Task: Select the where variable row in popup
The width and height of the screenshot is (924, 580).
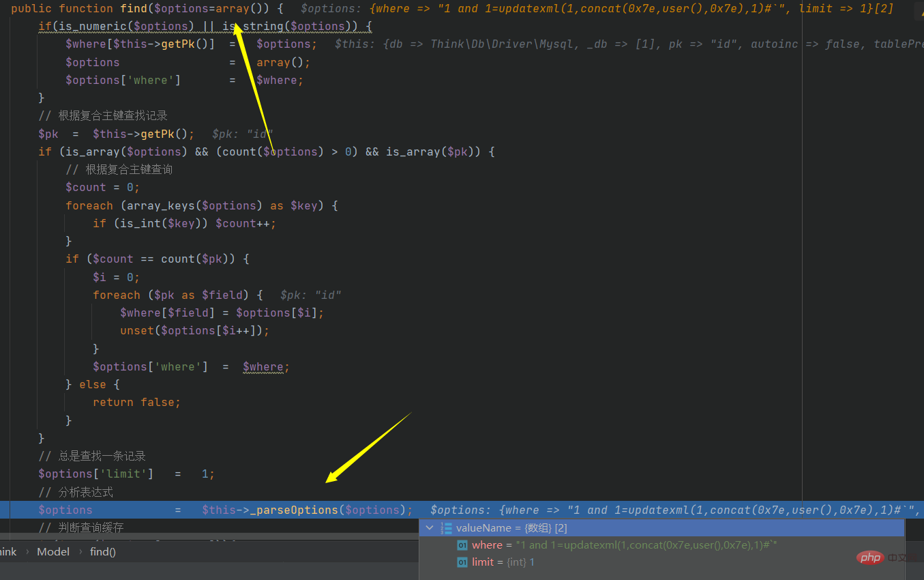Action: click(661, 545)
